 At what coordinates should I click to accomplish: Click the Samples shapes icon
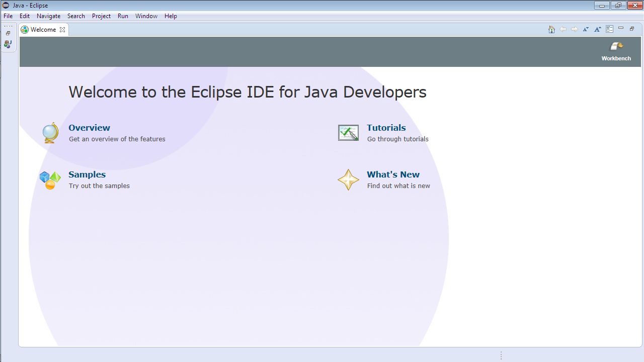(x=50, y=180)
